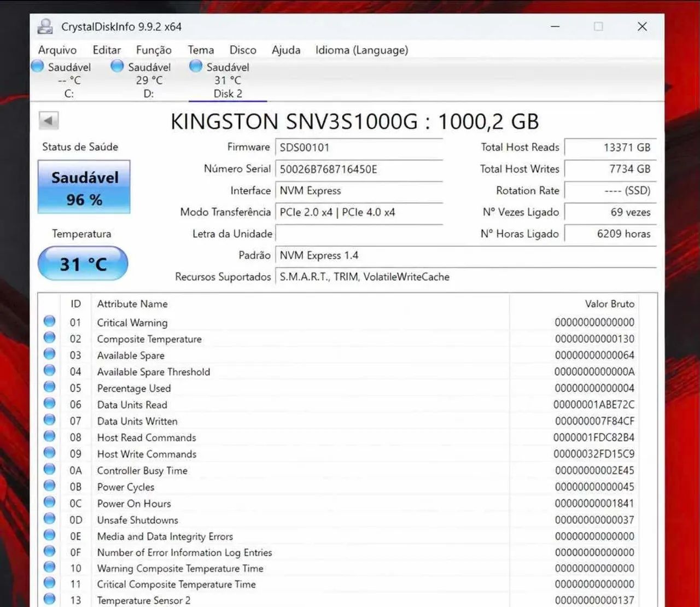
Task: Click the status icon for Warning Composite Temperature Time
Action: [x=50, y=567]
